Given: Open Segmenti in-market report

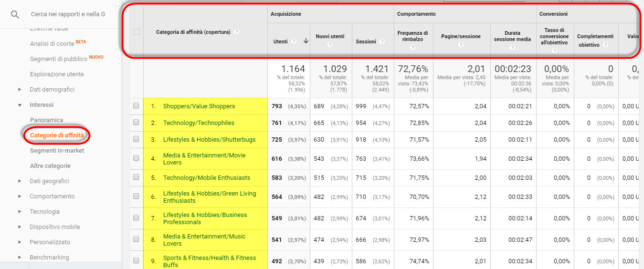Looking at the screenshot, I should click(57, 150).
